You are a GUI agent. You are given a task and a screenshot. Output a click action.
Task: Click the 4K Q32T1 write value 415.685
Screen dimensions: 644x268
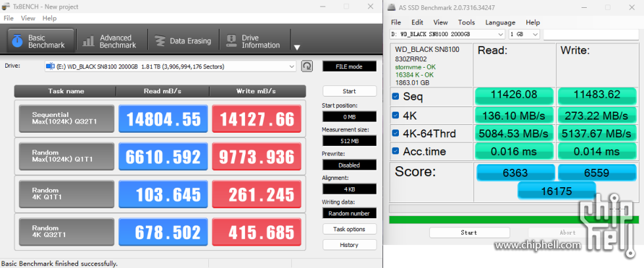pyautogui.click(x=257, y=232)
